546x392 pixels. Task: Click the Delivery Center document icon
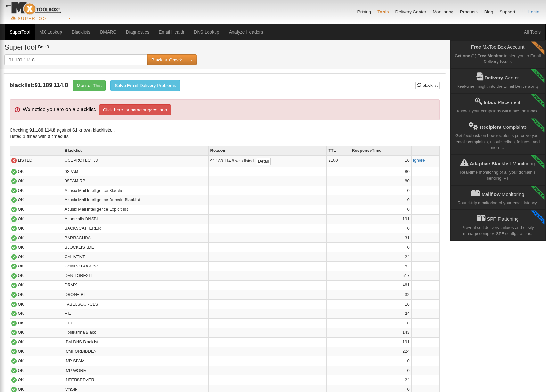point(480,77)
